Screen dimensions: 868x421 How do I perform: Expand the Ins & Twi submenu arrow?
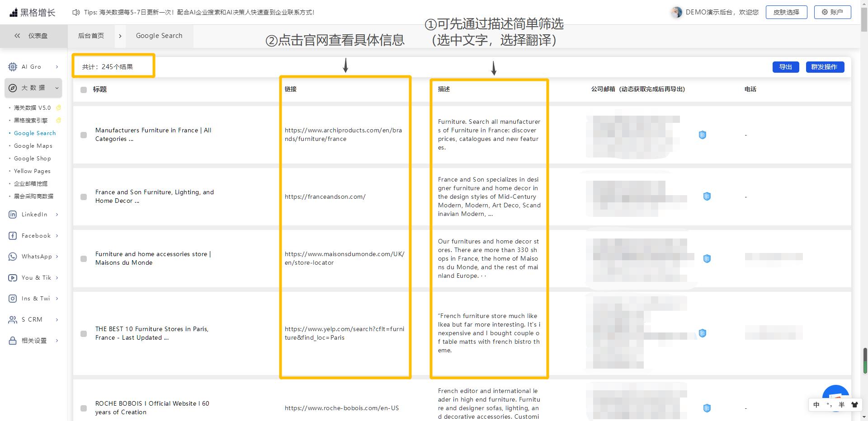click(x=57, y=299)
